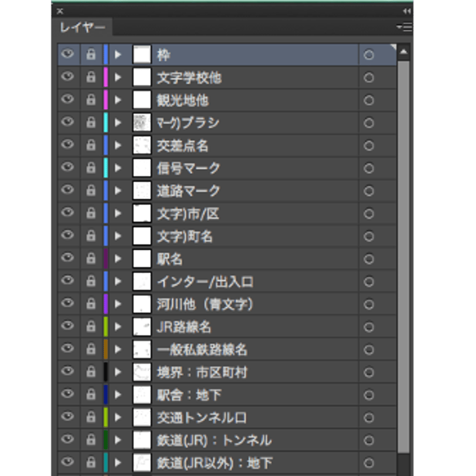This screenshot has height=476, width=476.
Task: Hide the 交差点名 layer
Action: click(x=68, y=144)
